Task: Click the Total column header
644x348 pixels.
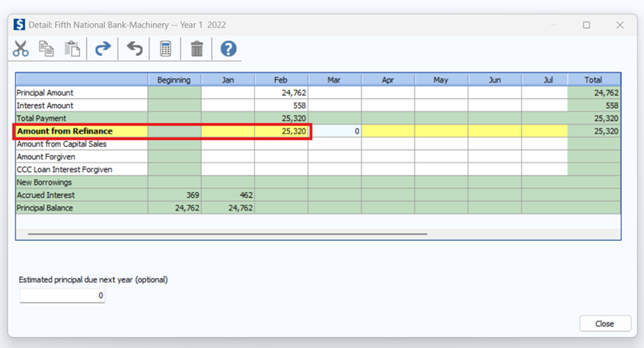Action: click(594, 80)
